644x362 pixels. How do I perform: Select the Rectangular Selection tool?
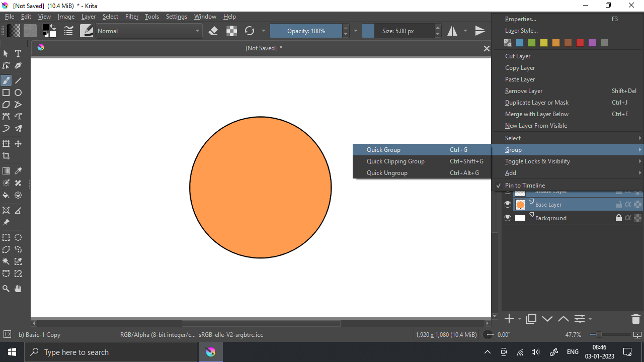6,237
